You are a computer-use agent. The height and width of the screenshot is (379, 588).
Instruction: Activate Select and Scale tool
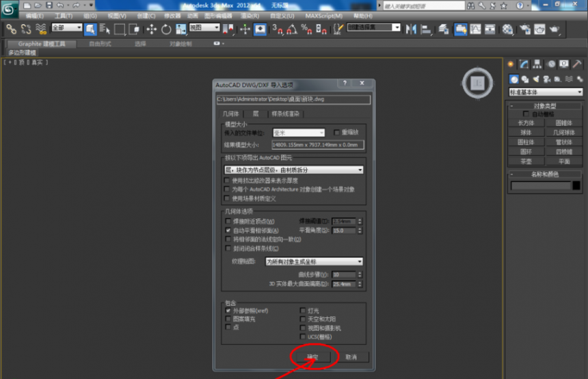pyautogui.click(x=181, y=29)
